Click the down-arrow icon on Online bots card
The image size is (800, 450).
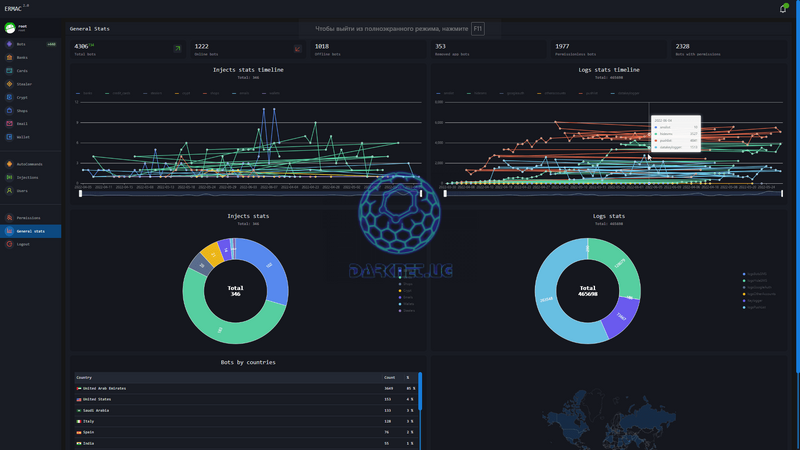click(x=297, y=48)
